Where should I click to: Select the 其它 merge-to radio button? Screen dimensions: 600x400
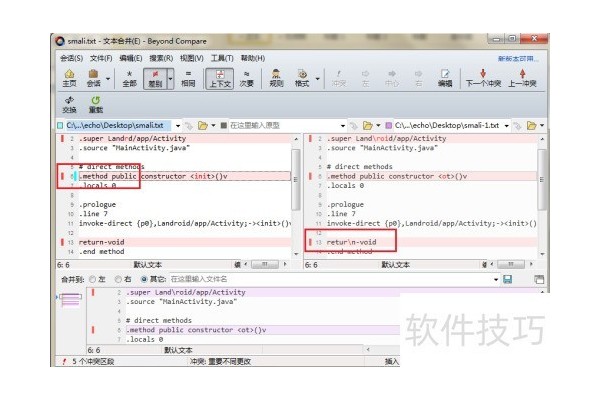click(x=144, y=279)
